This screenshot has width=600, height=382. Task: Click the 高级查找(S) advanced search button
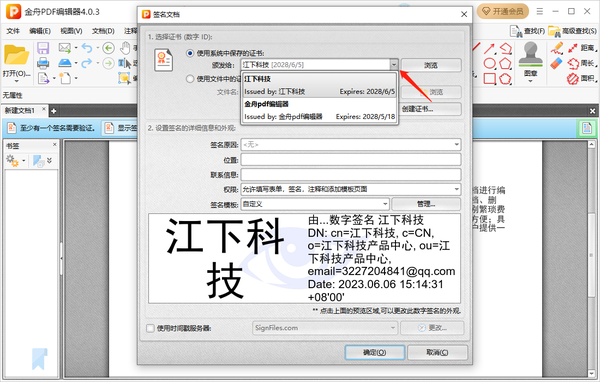click(x=572, y=31)
